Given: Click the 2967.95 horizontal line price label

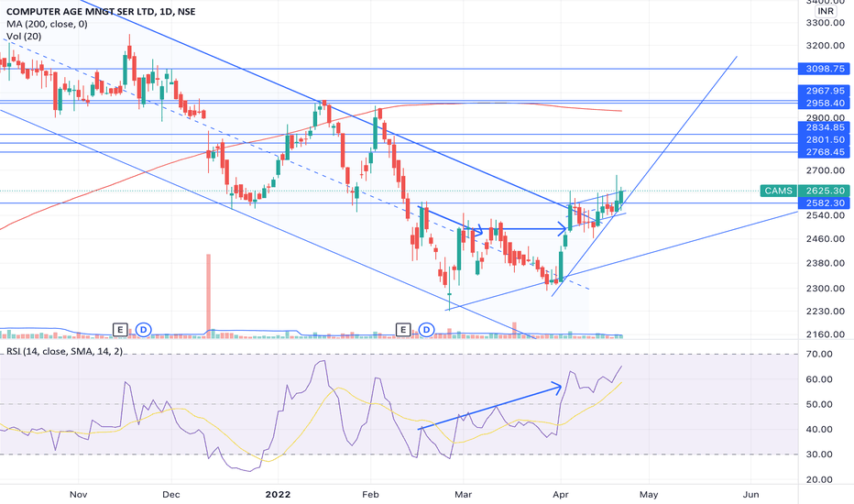Looking at the screenshot, I should [825, 91].
